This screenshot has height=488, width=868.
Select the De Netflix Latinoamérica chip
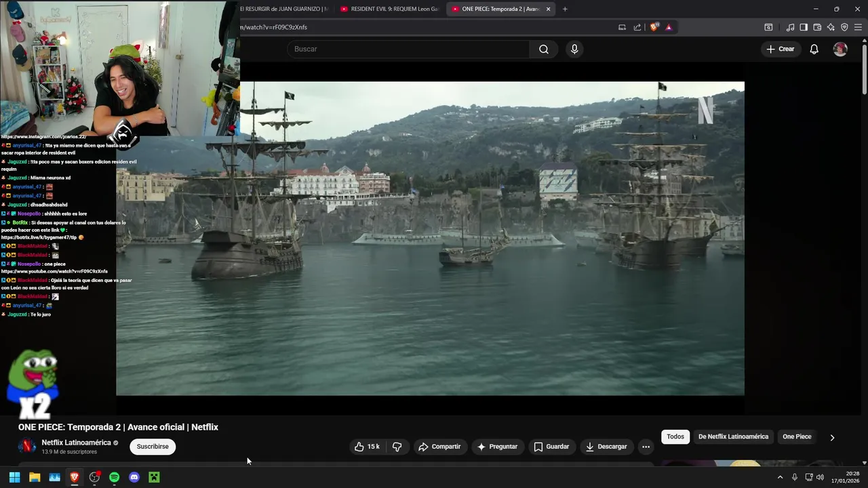(x=733, y=436)
